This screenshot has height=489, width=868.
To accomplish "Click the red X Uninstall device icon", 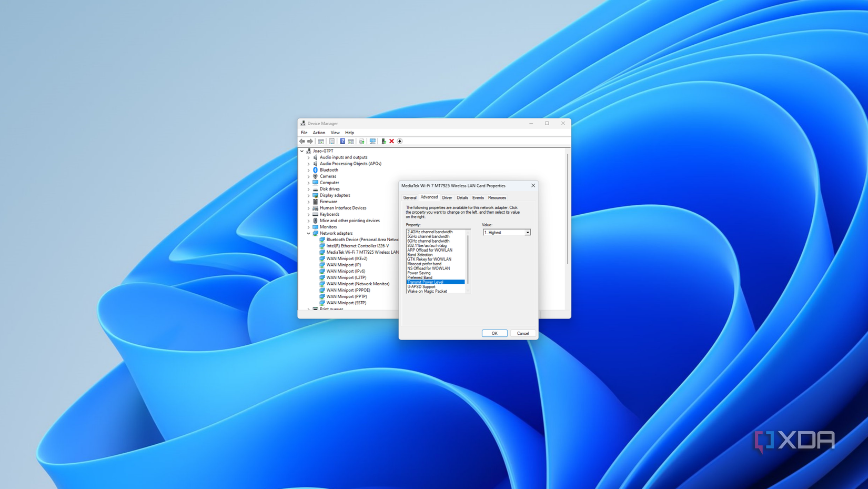I will pos(391,141).
